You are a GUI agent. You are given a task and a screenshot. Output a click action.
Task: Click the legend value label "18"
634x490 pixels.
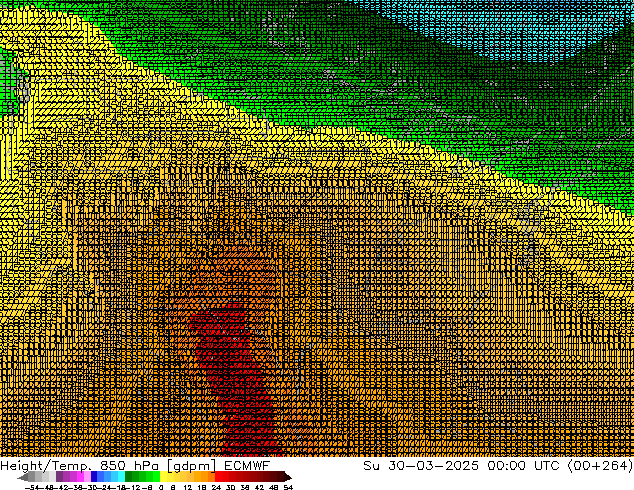tap(202, 487)
